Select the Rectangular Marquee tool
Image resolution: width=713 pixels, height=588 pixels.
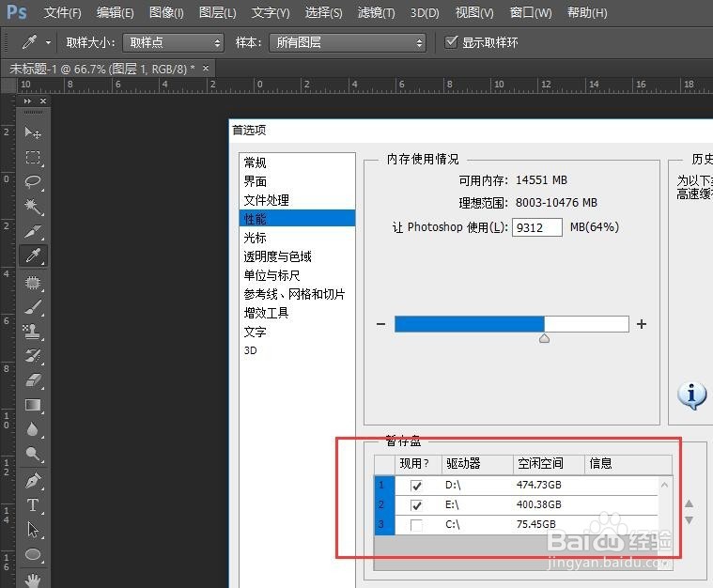coord(33,158)
